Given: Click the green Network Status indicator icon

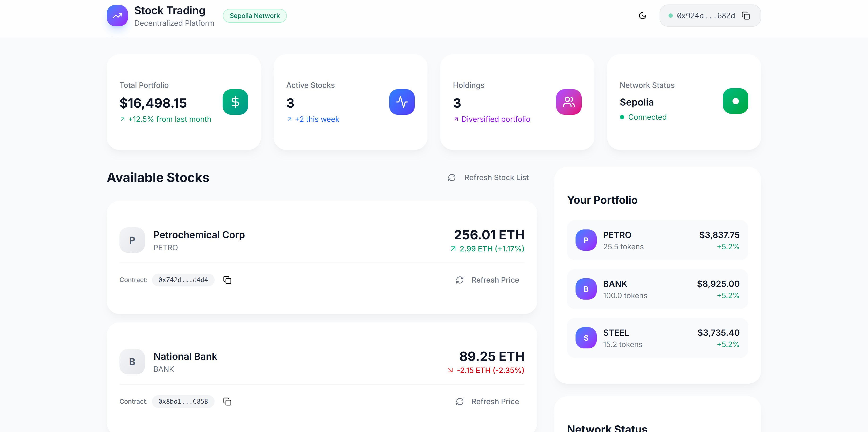Looking at the screenshot, I should [735, 101].
